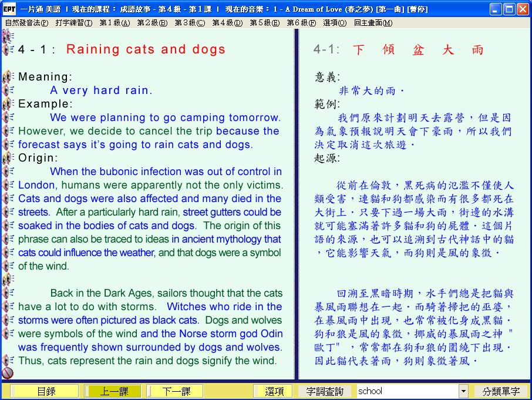Click the 字詞查詢 word lookup button
Image resolution: width=532 pixels, height=400 pixels.
[x=325, y=391]
